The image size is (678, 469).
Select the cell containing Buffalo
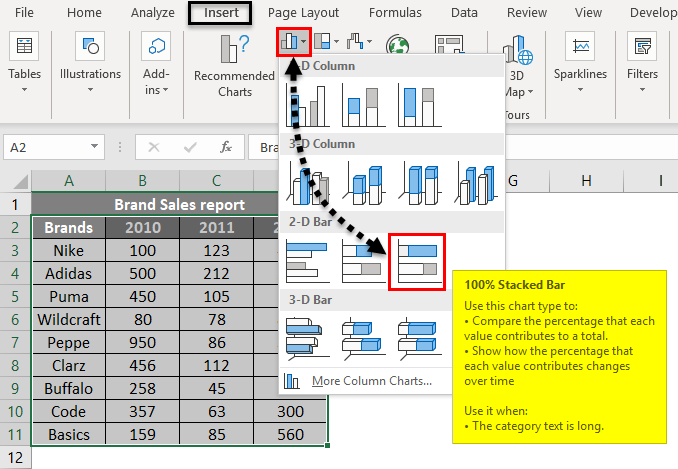[x=68, y=388]
